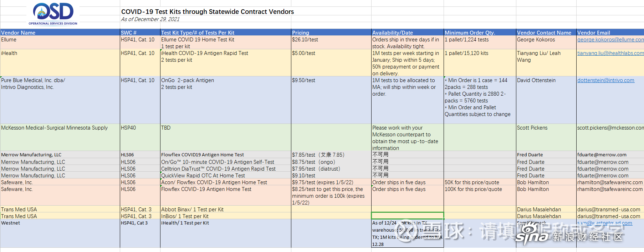
Task: Select the 'Acon/ Flowflex COVID-19 Antigen Home Test' cell
Action: (x=226, y=182)
